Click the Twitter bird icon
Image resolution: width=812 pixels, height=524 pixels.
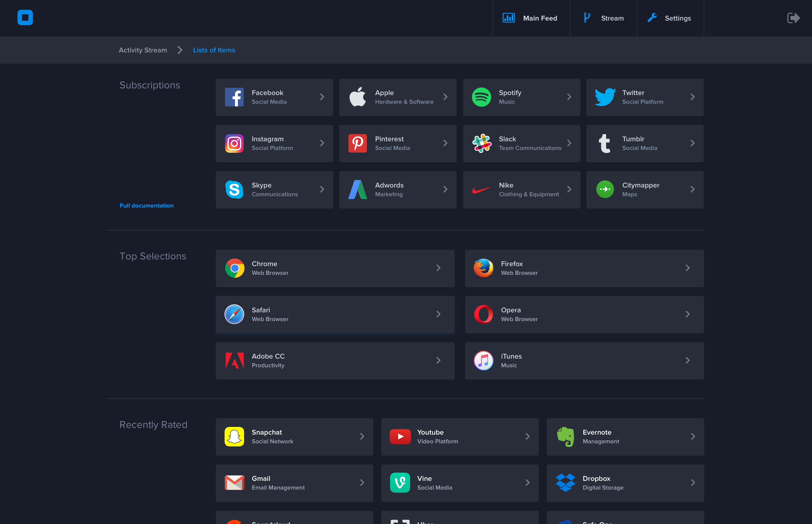click(605, 97)
